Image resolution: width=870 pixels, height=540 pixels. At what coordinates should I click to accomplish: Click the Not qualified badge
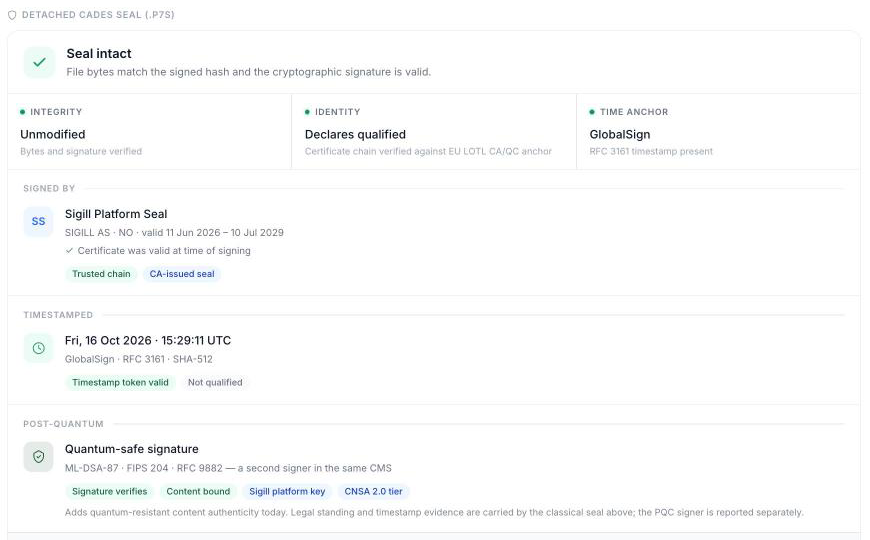215,382
